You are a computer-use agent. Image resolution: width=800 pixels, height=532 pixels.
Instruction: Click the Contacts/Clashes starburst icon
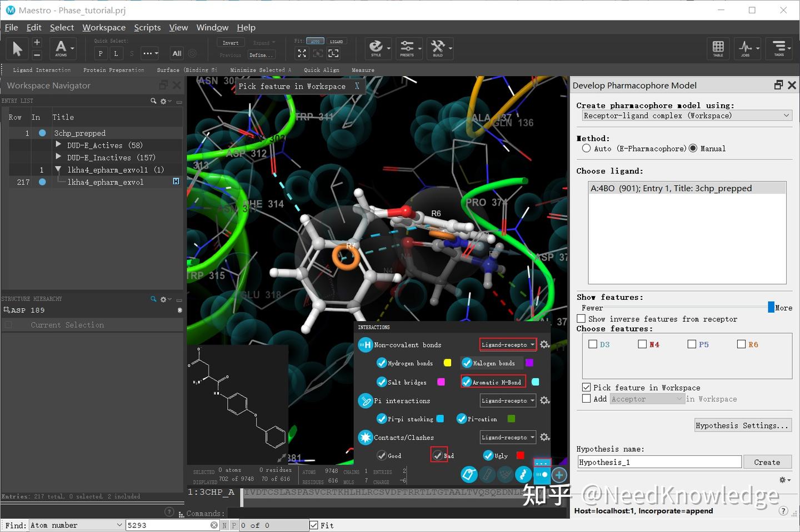coord(365,438)
